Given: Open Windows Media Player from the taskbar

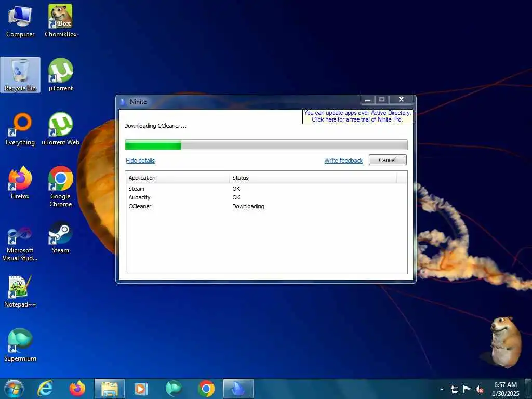Looking at the screenshot, I should [x=141, y=389].
